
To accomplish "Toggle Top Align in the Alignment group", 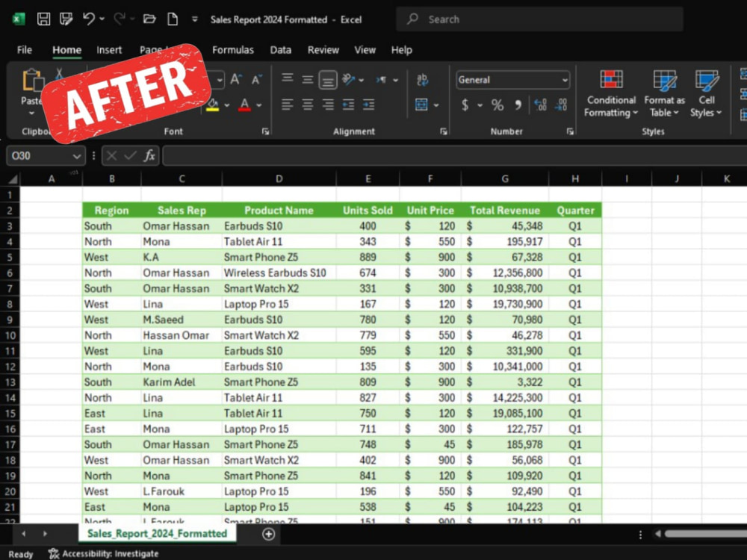I will (x=287, y=78).
